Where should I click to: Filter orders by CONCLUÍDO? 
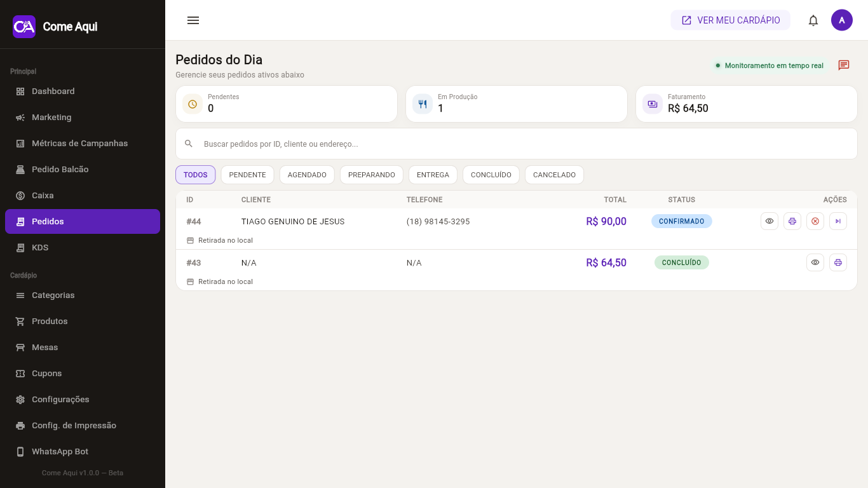[x=491, y=175]
